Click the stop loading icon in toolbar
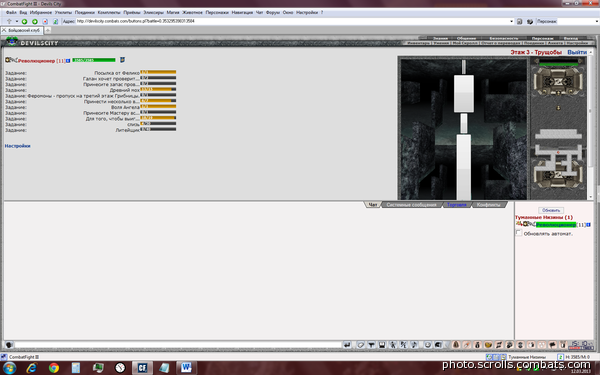Screen dimensions: 600x375 click(x=45, y=21)
